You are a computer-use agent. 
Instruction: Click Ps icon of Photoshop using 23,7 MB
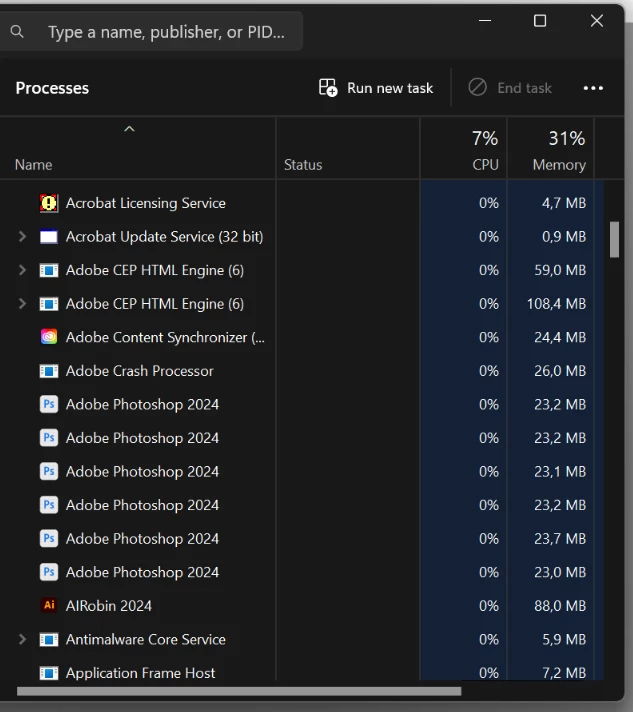[x=49, y=539]
